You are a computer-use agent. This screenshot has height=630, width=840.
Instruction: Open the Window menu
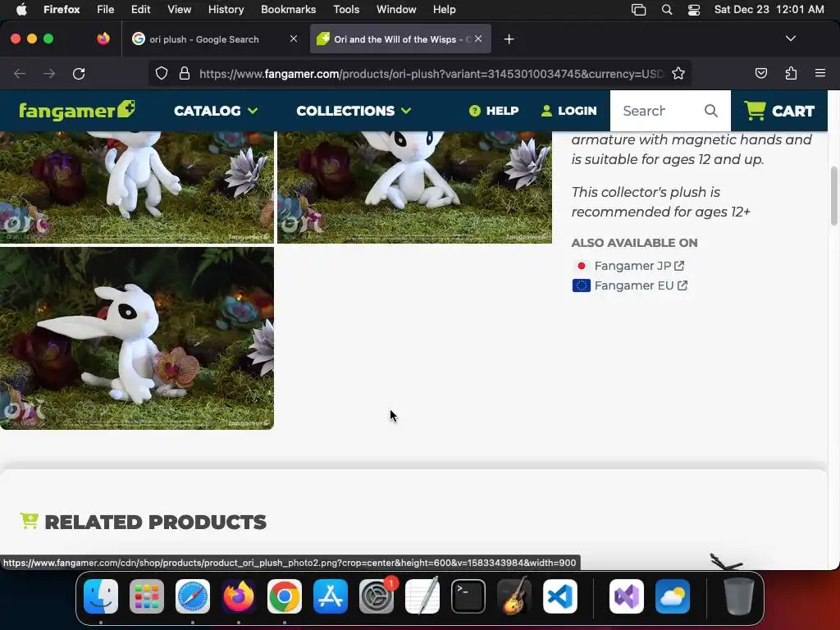[x=396, y=9]
